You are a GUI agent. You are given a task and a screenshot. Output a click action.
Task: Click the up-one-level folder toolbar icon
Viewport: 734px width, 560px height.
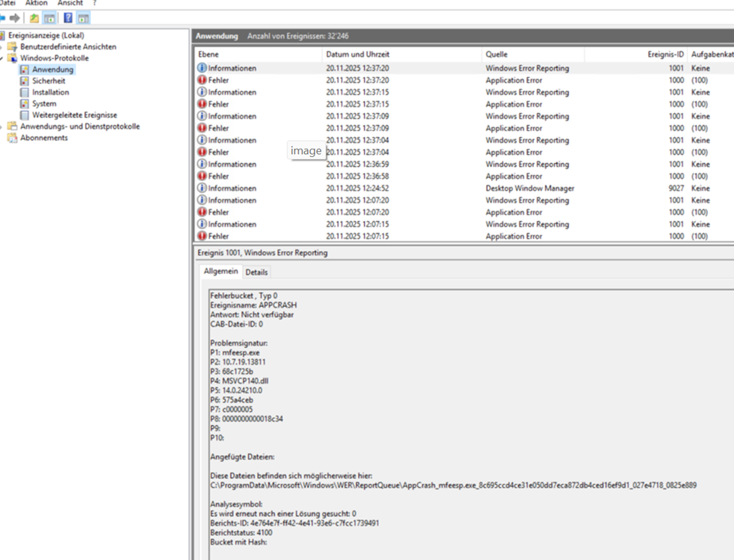click(34, 17)
